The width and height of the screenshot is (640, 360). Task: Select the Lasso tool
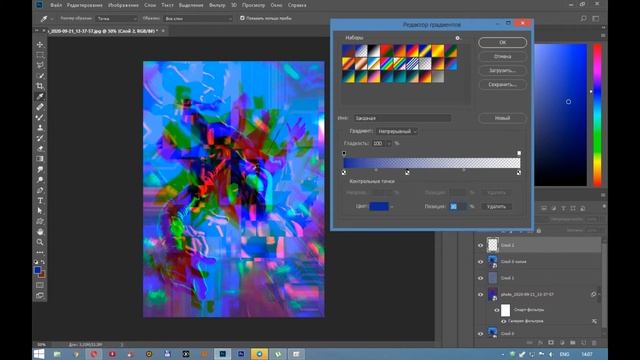(40, 65)
